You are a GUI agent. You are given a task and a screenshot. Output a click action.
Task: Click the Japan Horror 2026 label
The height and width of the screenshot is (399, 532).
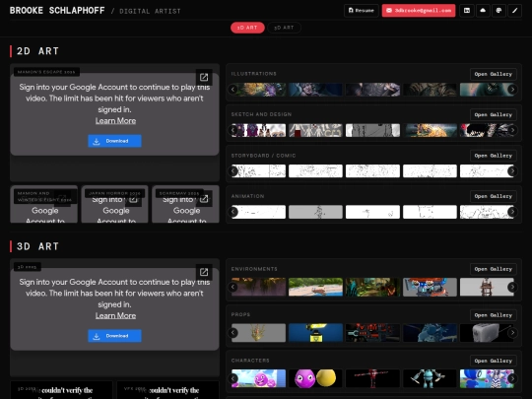114,193
